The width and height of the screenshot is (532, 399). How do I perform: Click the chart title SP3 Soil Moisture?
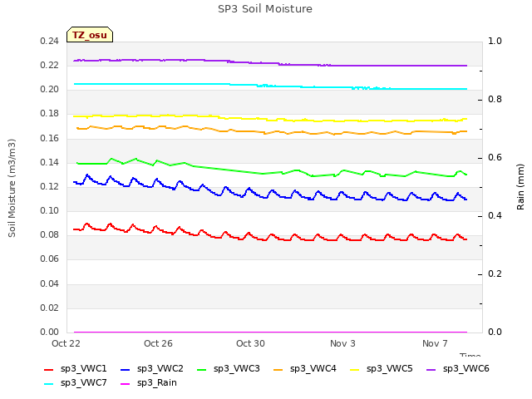pos(265,9)
